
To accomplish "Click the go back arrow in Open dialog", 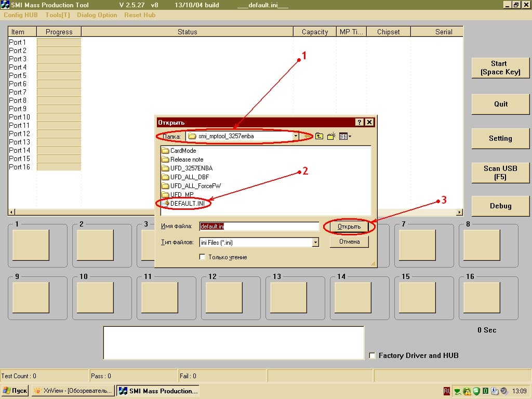I will tap(308, 137).
